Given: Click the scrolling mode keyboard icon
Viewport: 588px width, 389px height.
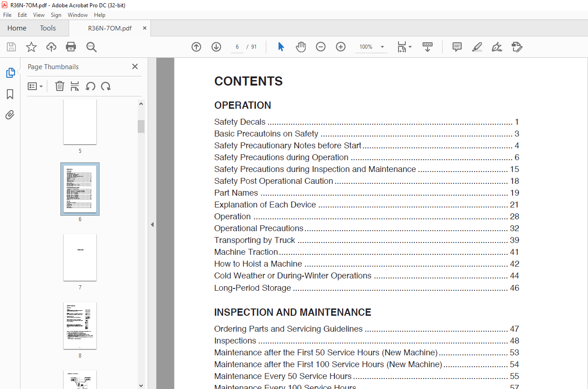Looking at the screenshot, I should click(x=428, y=47).
